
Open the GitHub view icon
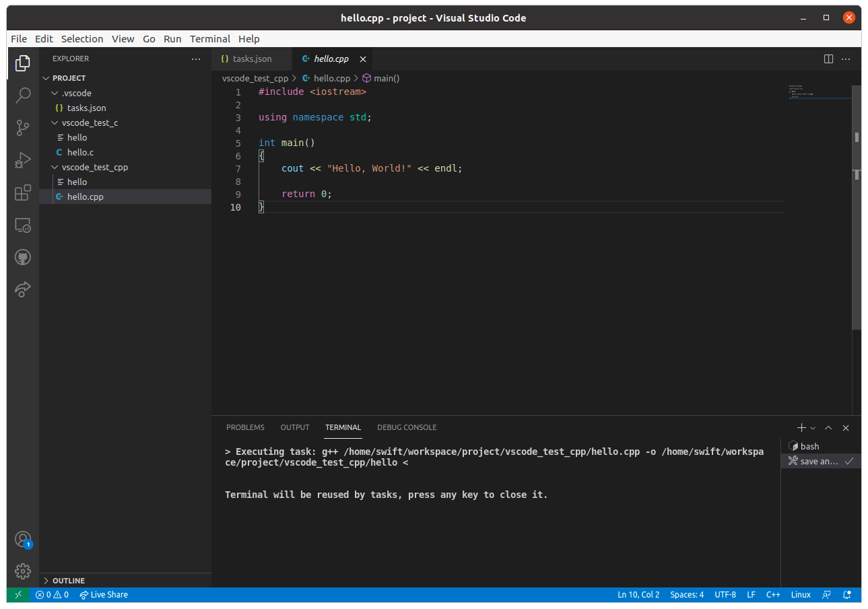(x=23, y=257)
